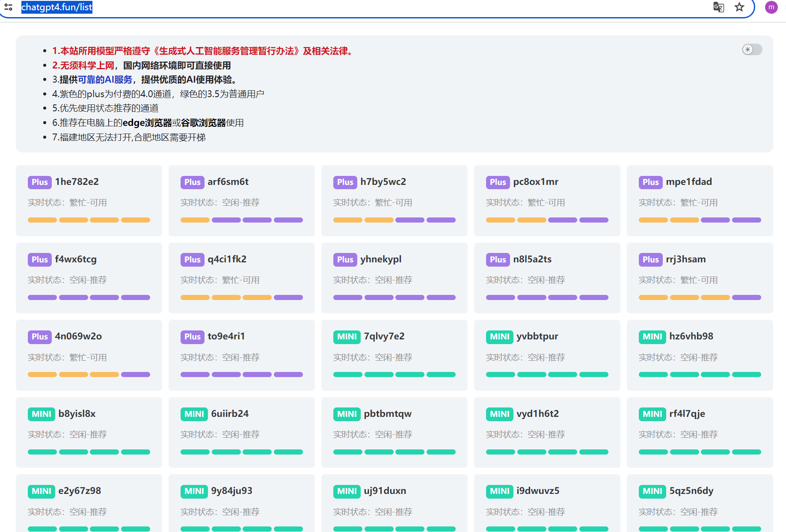Image resolution: width=786 pixels, height=532 pixels.
Task: Click the chatgpt4.fun/list address bar URL
Action: pos(56,7)
